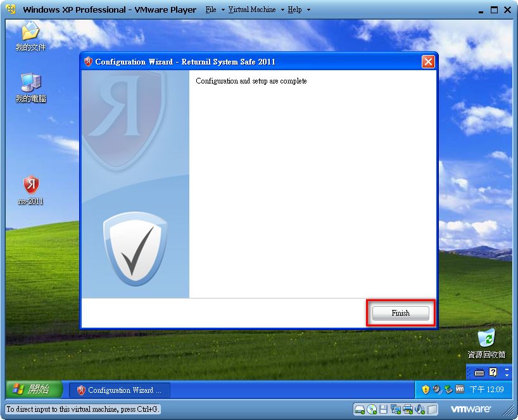The height and width of the screenshot is (420, 518).
Task: Click the Returnil shield icon in dialog title
Action: click(x=88, y=61)
